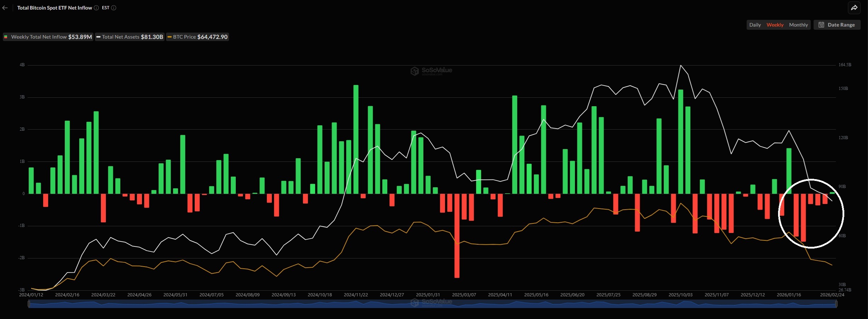The image size is (868, 319).
Task: Click the EST timezone label
Action: click(x=105, y=8)
